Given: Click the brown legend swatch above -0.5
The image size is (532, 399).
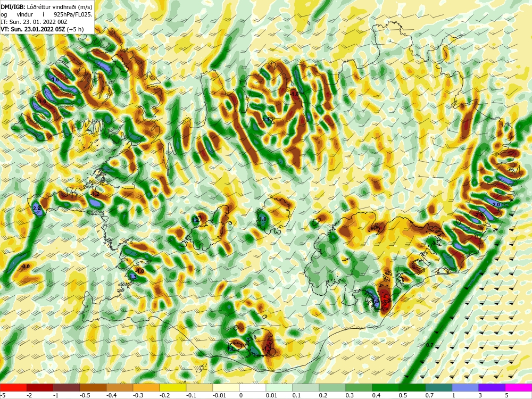Looking at the screenshot, I should coord(93,387).
